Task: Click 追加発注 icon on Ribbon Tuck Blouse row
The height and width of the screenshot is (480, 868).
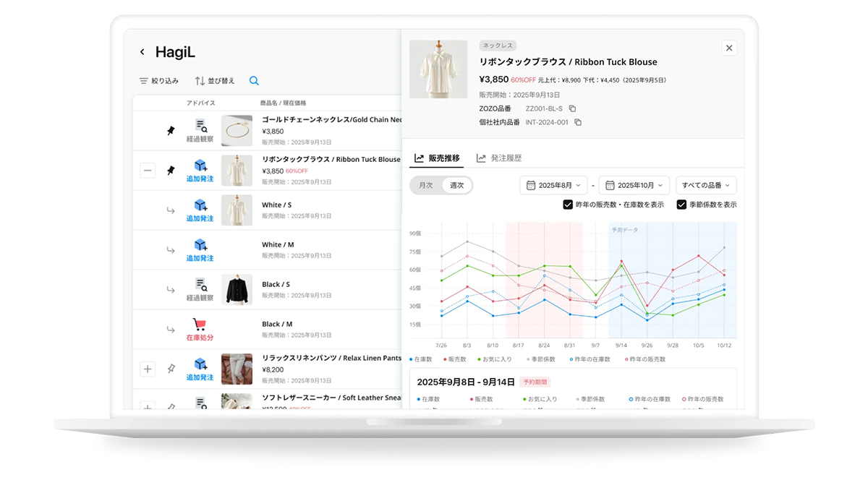Action: (200, 171)
